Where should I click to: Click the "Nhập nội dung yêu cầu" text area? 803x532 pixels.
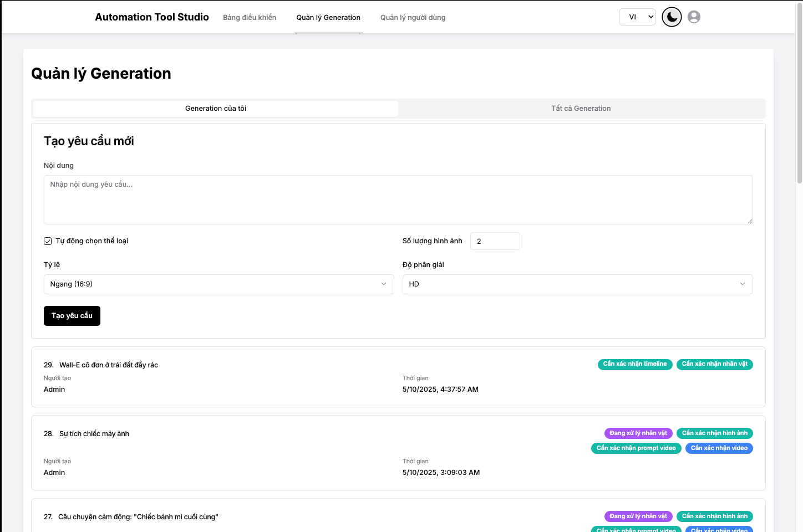(x=398, y=199)
